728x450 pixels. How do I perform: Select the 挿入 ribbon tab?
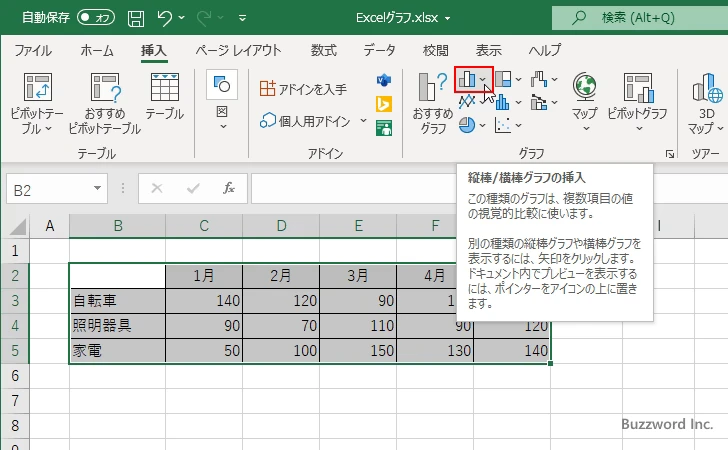tap(154, 50)
